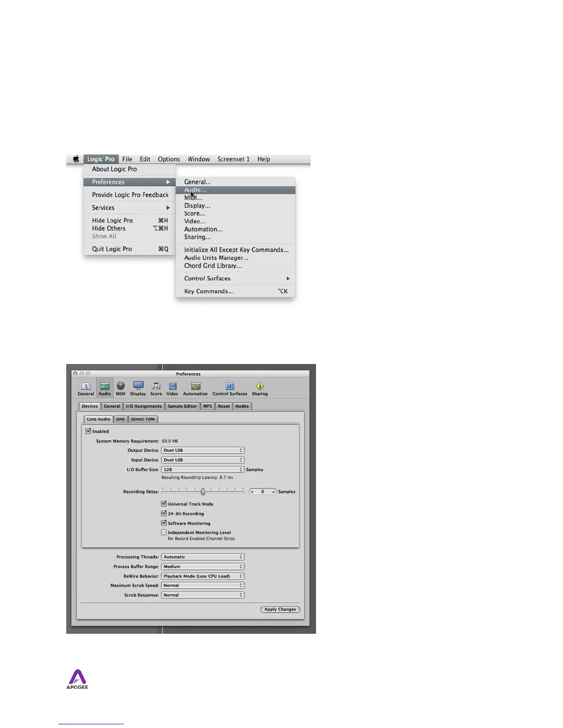Viewport: 563px width, 728px height.
Task: Choose General... in Preferences submenu
Action: 236,182
